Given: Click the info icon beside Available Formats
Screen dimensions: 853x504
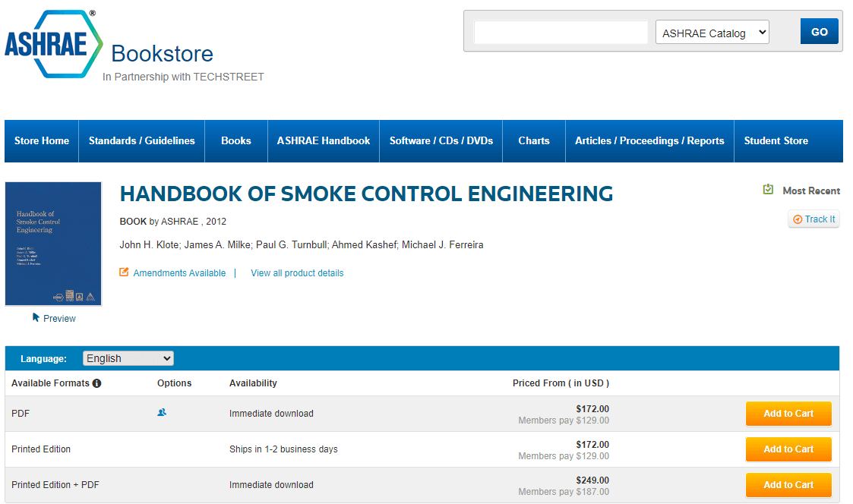Looking at the screenshot, I should (x=96, y=383).
